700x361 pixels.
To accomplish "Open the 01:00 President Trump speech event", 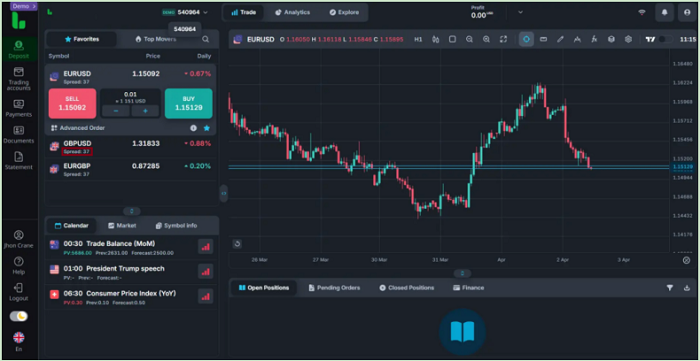I will point(131,272).
